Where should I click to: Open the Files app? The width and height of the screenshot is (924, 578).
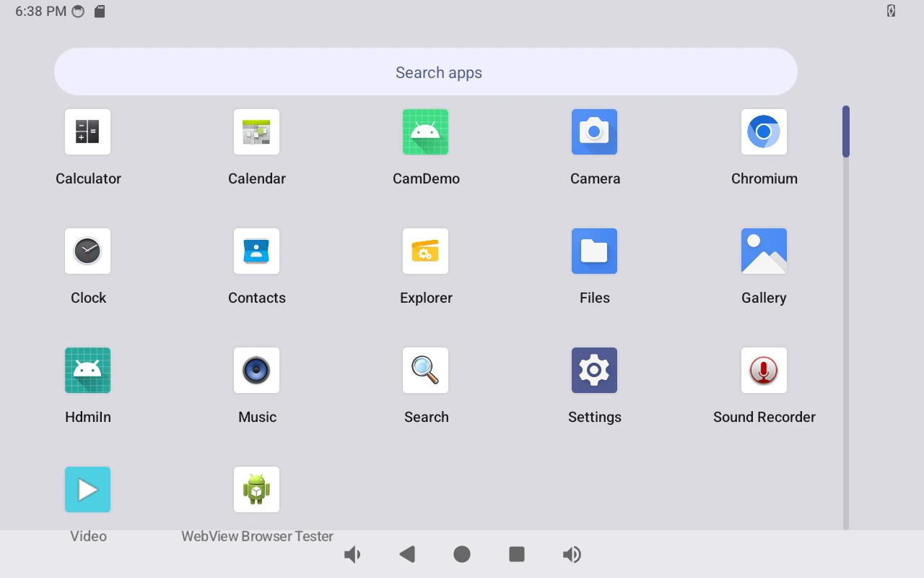[x=594, y=251]
